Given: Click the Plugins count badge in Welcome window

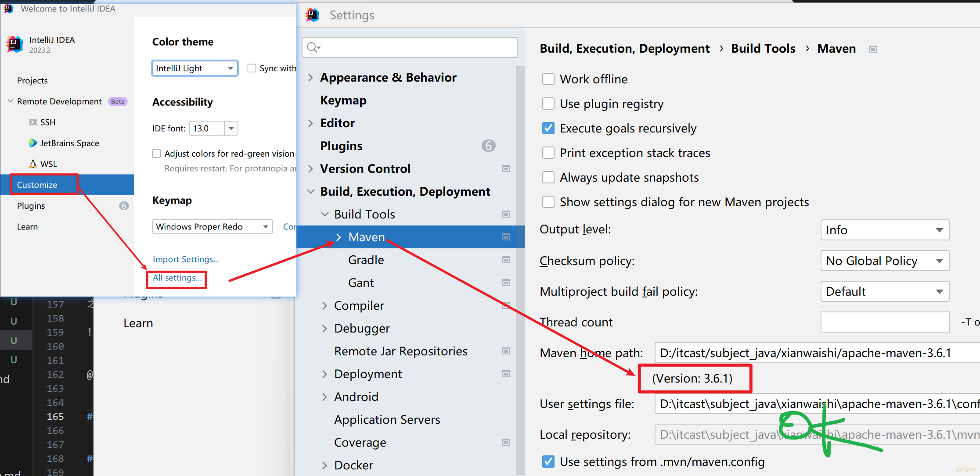Looking at the screenshot, I should tap(124, 206).
